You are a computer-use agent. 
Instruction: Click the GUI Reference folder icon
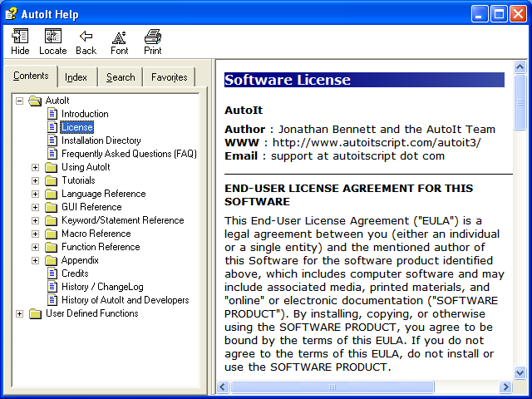coord(51,207)
